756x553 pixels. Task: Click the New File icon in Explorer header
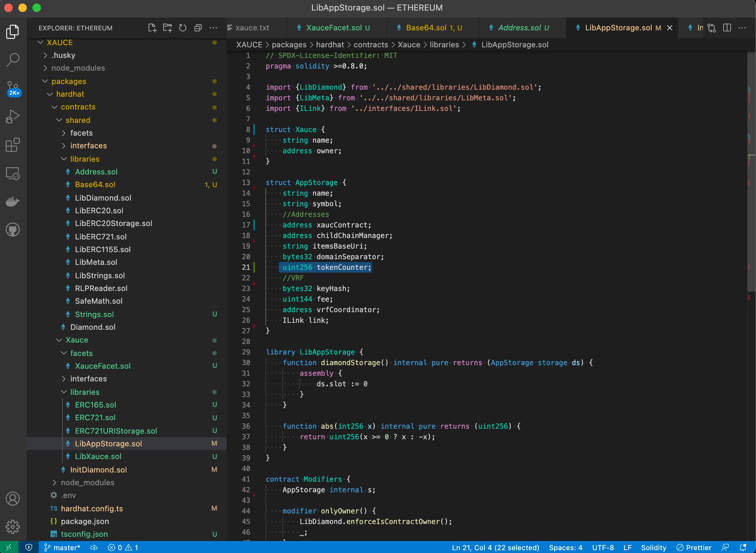[x=152, y=28]
